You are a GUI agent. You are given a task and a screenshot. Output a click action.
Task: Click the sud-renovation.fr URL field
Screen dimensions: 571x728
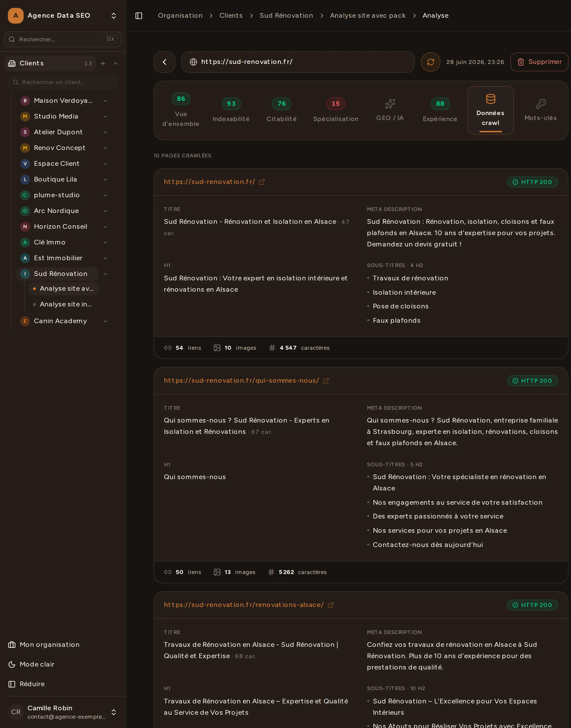point(298,62)
